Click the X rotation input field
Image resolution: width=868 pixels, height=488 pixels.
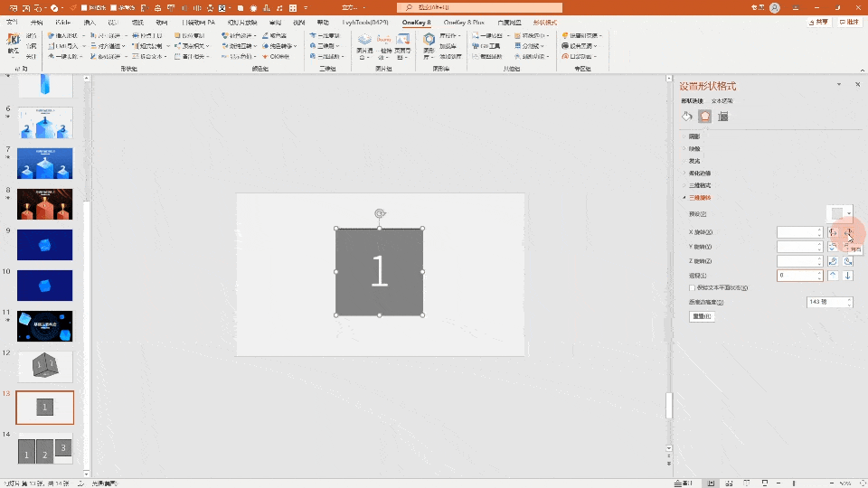[x=799, y=232]
